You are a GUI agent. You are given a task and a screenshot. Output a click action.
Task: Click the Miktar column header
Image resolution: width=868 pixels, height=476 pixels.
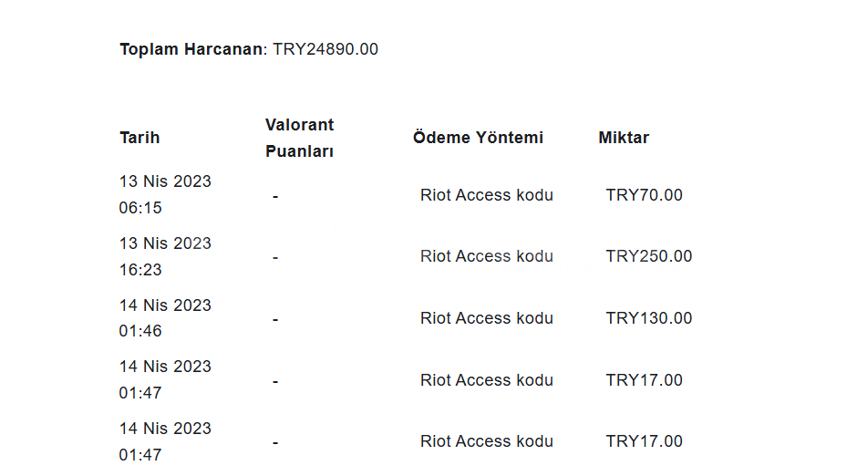(624, 138)
